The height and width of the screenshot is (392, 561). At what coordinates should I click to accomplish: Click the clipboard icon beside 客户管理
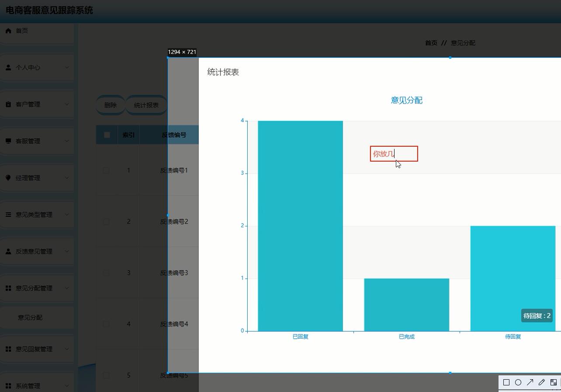pos(8,104)
